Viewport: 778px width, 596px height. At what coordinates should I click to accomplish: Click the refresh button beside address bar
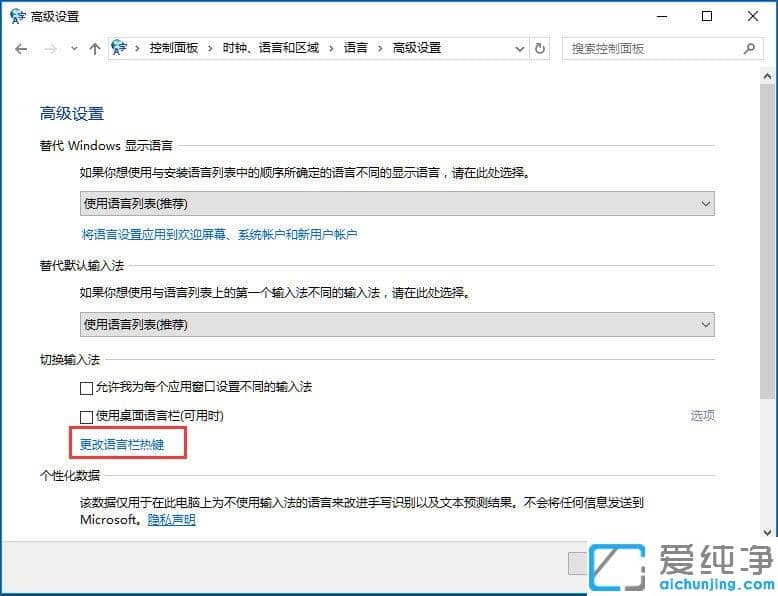(541, 48)
